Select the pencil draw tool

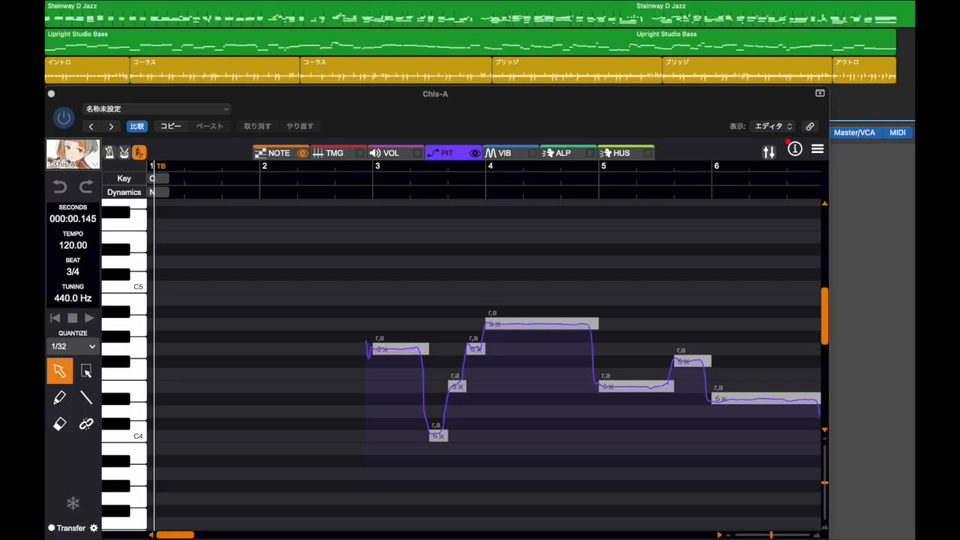[59, 397]
